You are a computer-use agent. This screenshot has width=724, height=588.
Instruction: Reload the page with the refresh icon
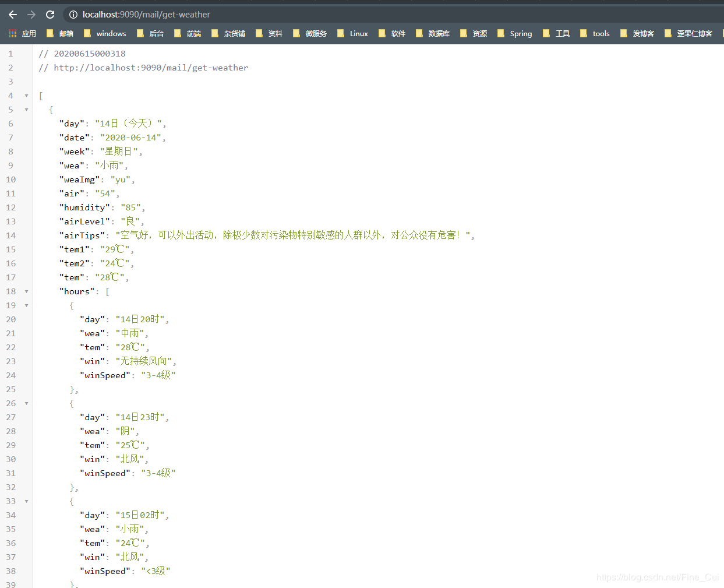pyautogui.click(x=50, y=15)
